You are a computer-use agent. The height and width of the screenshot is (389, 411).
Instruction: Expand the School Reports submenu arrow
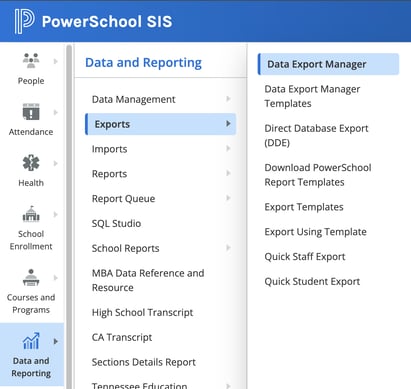tap(228, 248)
